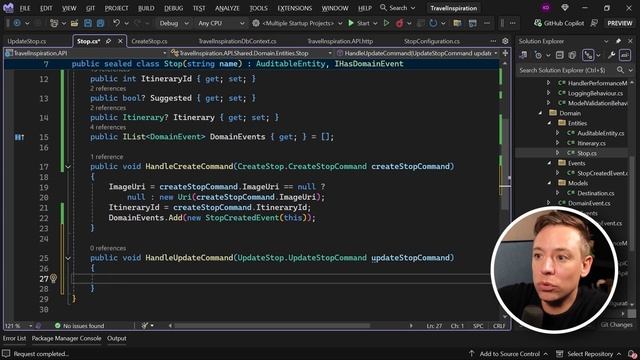Viewport: 640px width, 360px height.
Task: Click Solution Explorer Show All Files icon
Action: [572, 55]
